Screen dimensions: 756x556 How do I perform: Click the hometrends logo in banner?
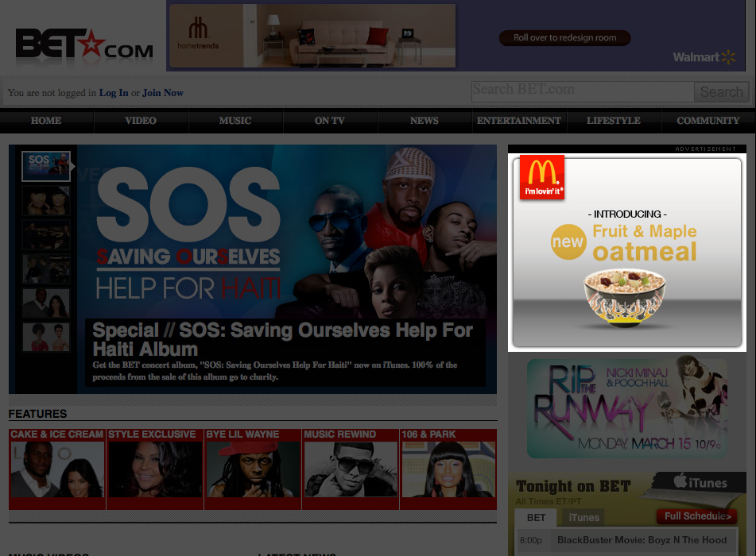[x=198, y=35]
